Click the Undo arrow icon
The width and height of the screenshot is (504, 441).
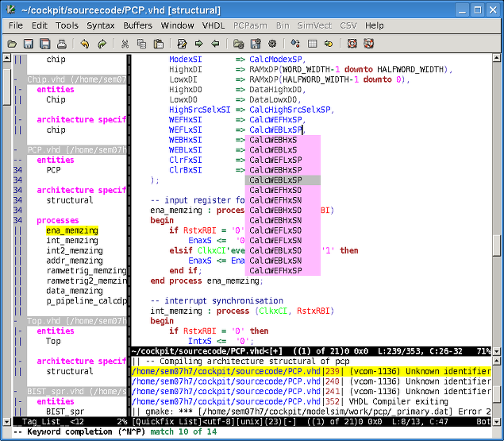click(x=84, y=44)
